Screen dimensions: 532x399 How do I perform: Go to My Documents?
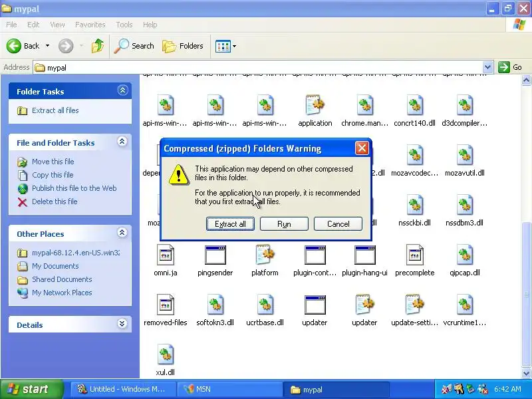pyautogui.click(x=55, y=266)
